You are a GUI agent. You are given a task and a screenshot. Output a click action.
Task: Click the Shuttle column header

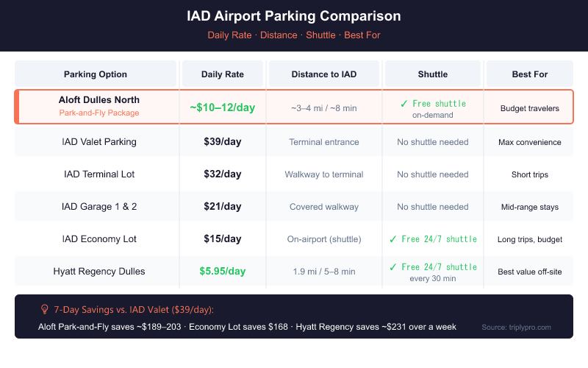click(x=432, y=74)
